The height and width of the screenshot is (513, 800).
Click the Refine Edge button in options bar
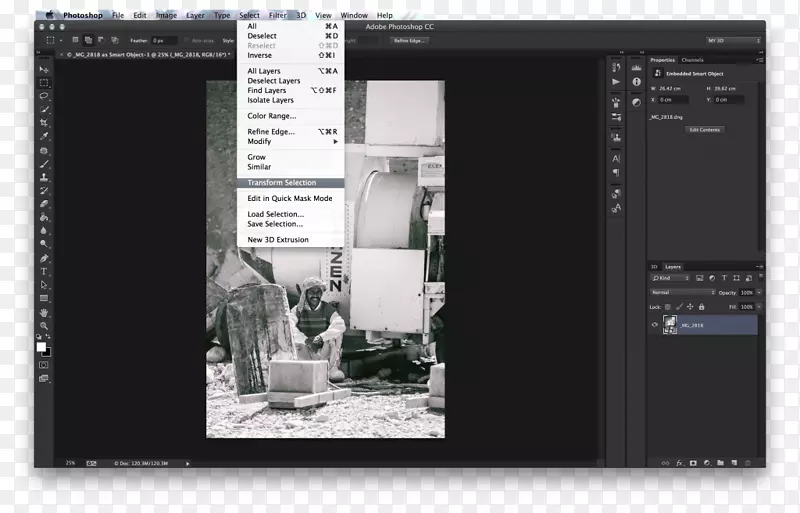click(410, 40)
